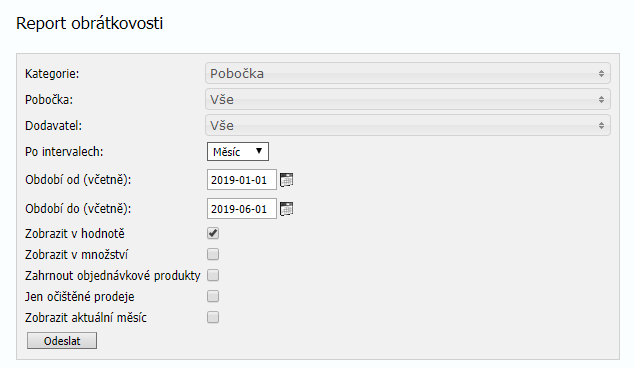The height and width of the screenshot is (368, 634).
Task: Click the Kategorie dropdown arrow stepper
Action: point(601,74)
